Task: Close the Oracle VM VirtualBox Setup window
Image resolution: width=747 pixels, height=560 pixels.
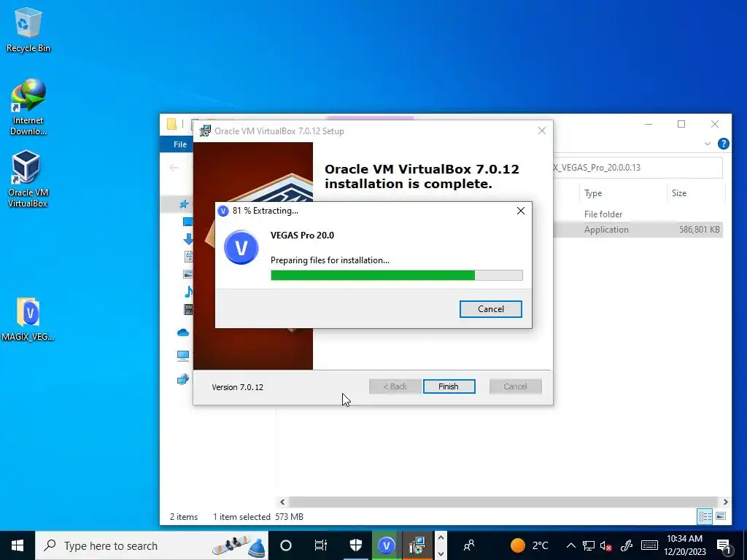Action: point(542,131)
